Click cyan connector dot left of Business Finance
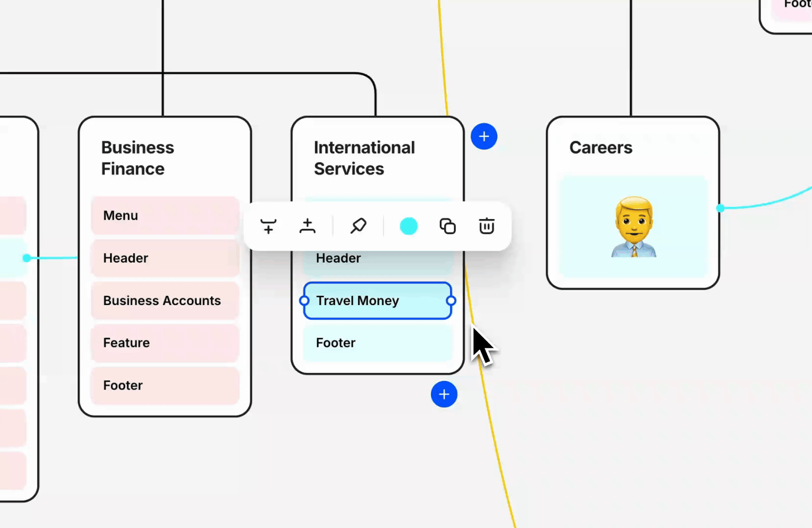The width and height of the screenshot is (812, 528). click(x=27, y=258)
